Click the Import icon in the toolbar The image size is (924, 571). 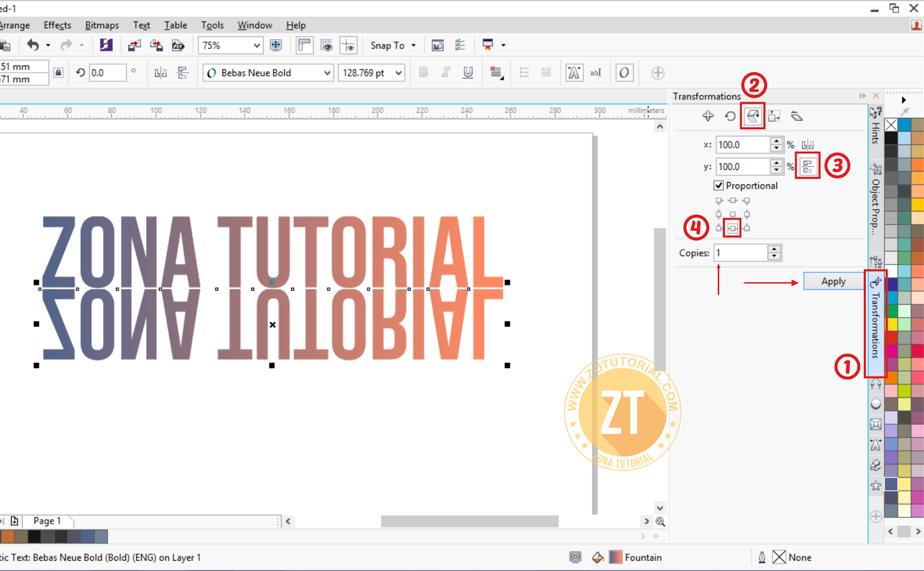[x=135, y=45]
